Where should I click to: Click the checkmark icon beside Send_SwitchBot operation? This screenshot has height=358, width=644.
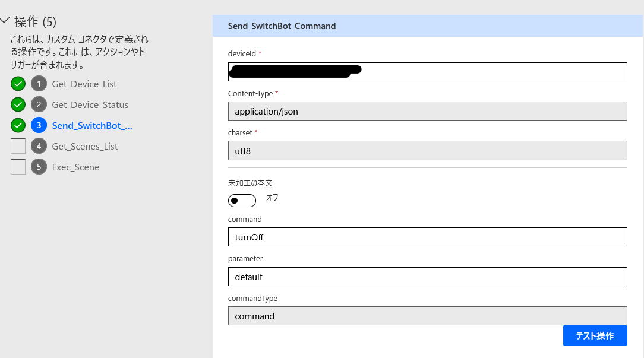[17, 125]
